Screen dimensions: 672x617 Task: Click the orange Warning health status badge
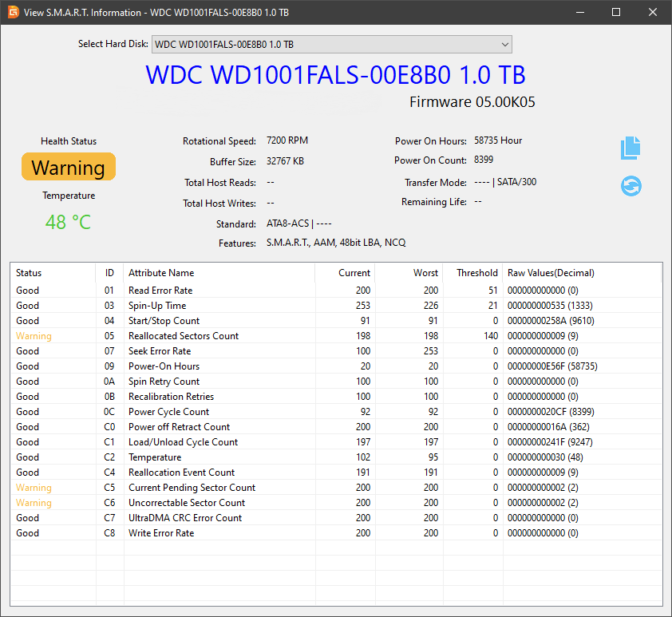[x=69, y=167]
